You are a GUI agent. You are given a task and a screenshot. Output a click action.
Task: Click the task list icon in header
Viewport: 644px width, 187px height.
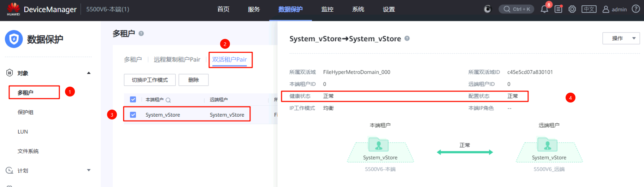[558, 9]
